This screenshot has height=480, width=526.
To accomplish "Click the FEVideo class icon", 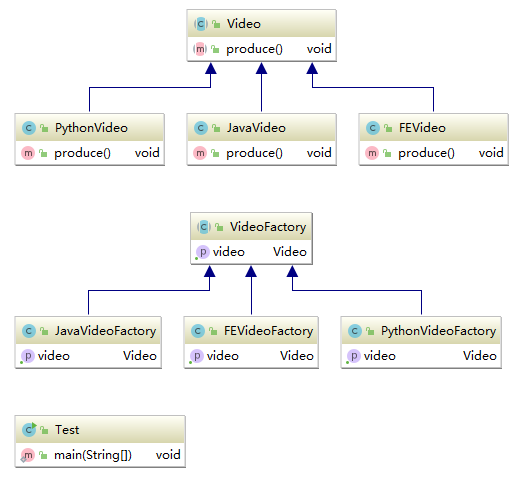I will coord(373,128).
